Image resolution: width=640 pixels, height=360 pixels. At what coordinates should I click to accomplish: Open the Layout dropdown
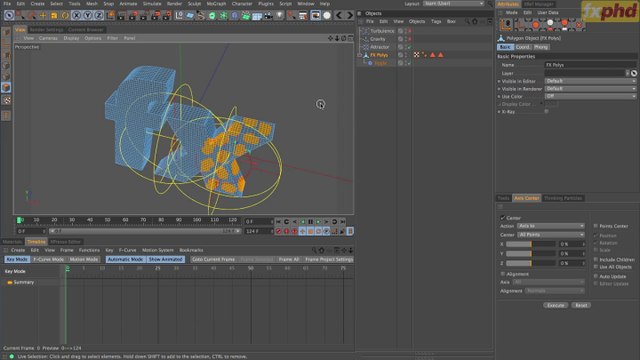[453, 4]
